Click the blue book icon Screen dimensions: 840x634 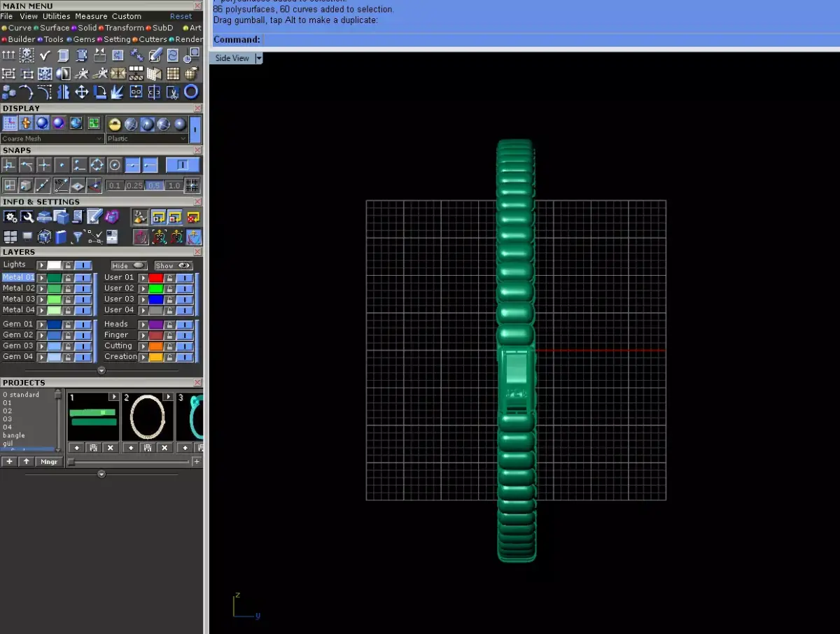click(61, 237)
